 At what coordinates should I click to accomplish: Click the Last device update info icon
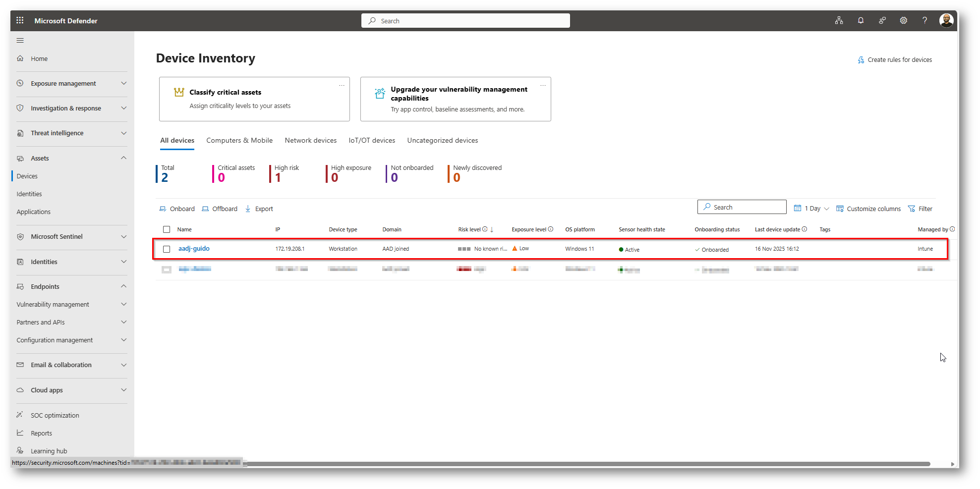click(x=805, y=229)
